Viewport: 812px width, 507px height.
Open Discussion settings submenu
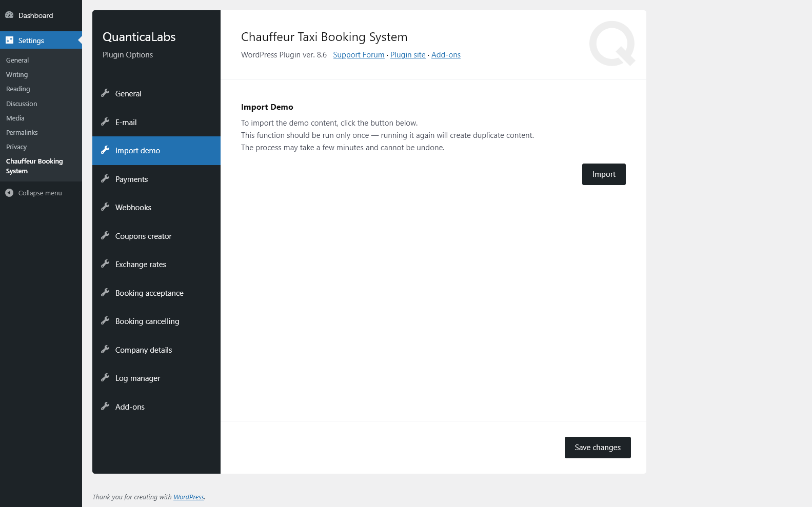22,104
